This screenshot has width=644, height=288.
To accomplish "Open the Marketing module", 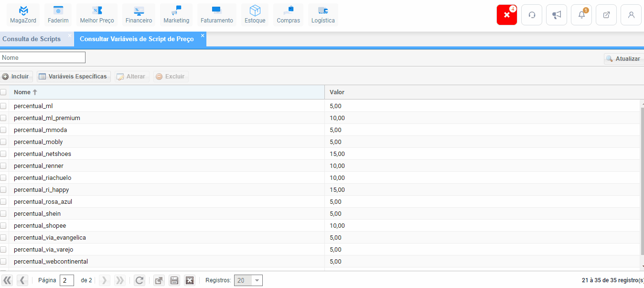I will coord(176,14).
